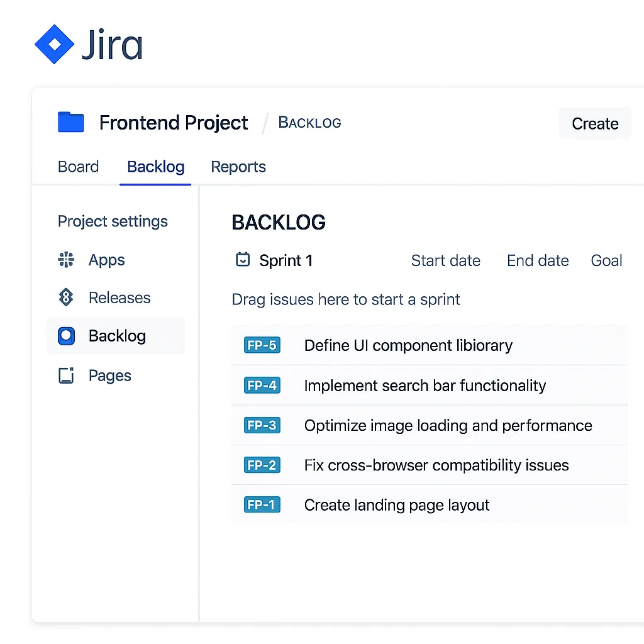The width and height of the screenshot is (644, 644).
Task: Click the Sprint 1 calendar icon
Action: (x=243, y=260)
